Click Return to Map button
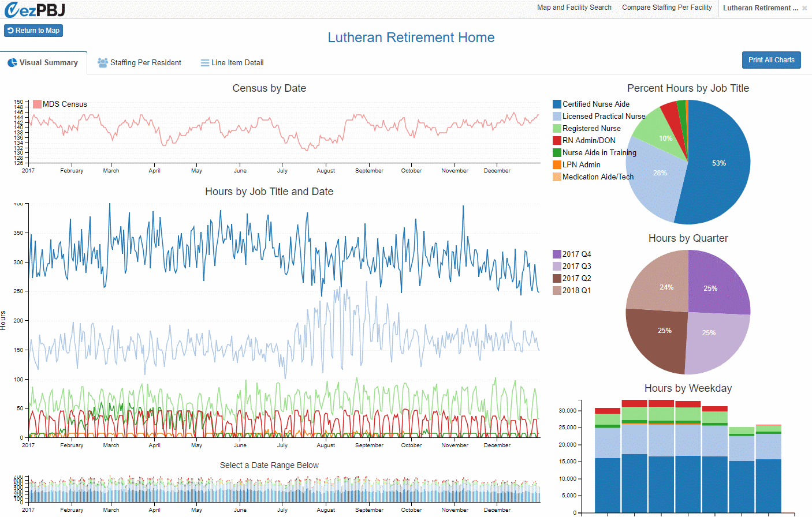The image size is (812, 517). coord(33,31)
